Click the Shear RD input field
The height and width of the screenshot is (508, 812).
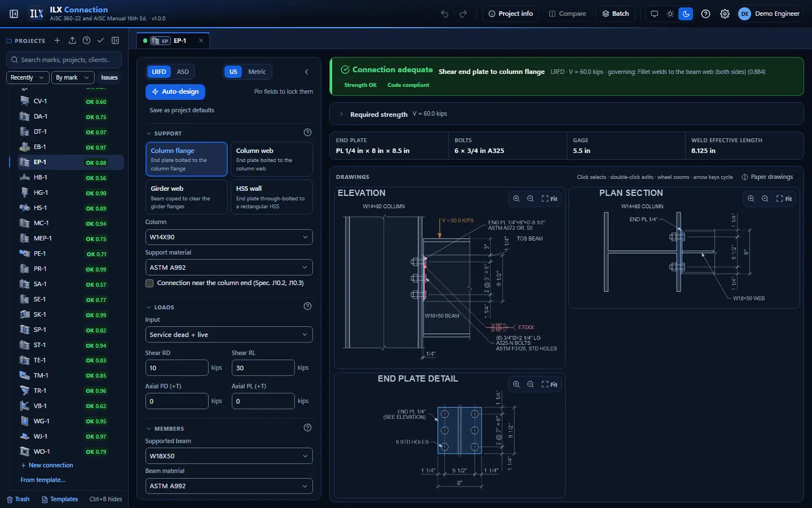[x=177, y=368]
